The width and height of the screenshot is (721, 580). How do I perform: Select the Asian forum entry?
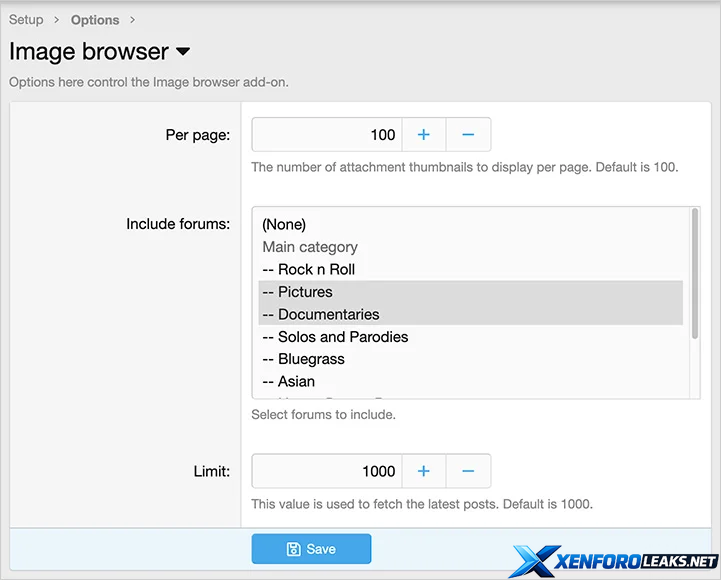289,381
